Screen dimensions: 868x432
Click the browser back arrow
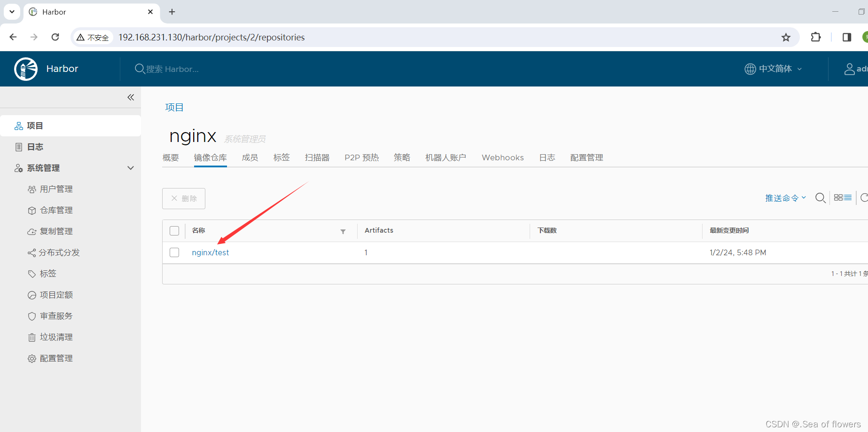(13, 37)
